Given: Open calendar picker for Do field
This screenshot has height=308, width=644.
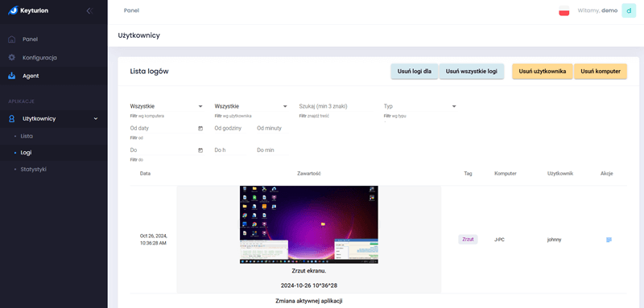Looking at the screenshot, I should [200, 150].
